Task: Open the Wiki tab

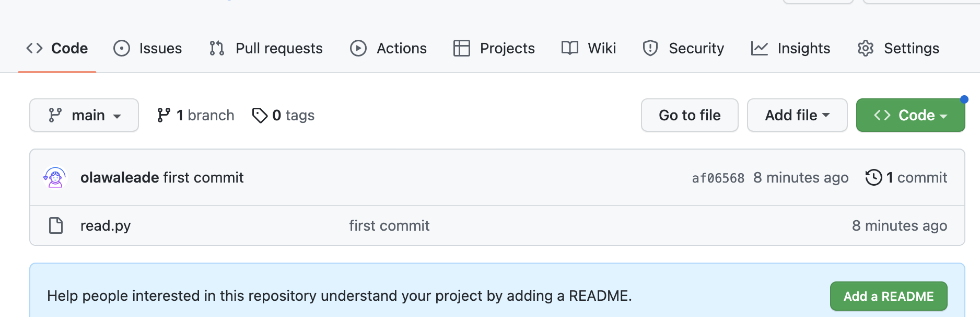Action: click(589, 48)
